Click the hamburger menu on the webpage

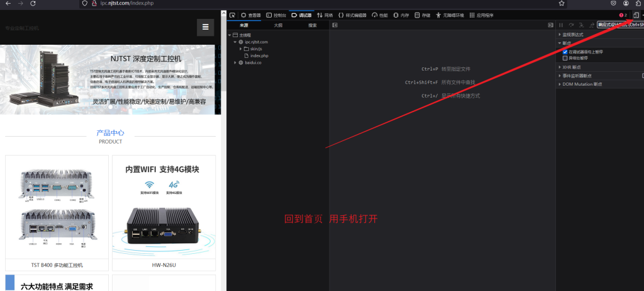click(205, 28)
